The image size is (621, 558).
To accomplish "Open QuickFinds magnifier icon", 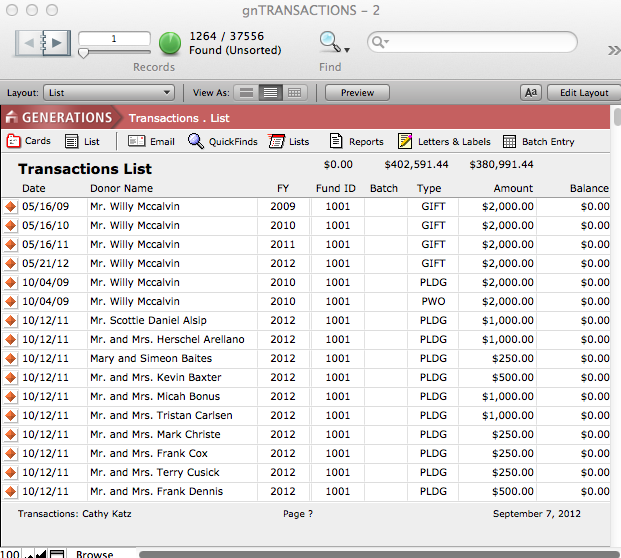I will (x=196, y=142).
